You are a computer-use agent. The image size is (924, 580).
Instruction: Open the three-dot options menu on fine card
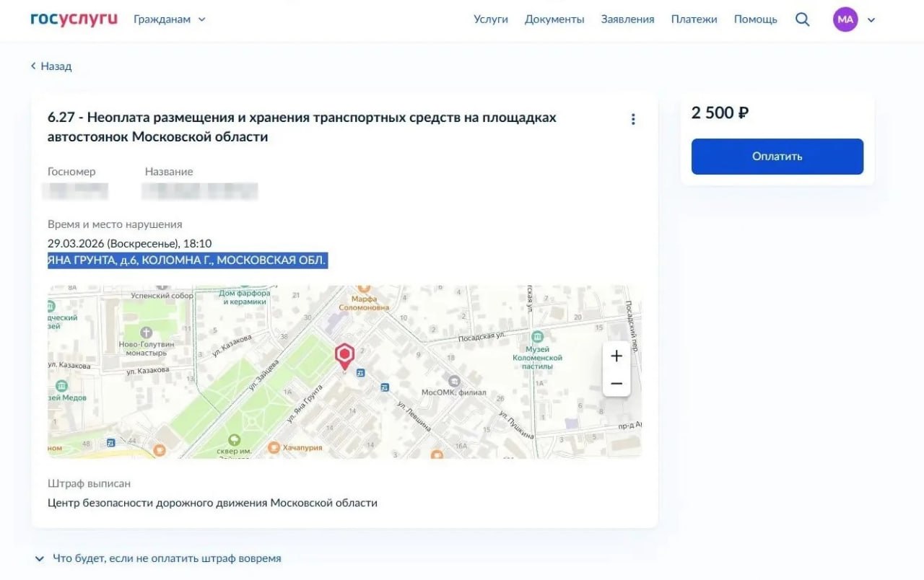[633, 119]
